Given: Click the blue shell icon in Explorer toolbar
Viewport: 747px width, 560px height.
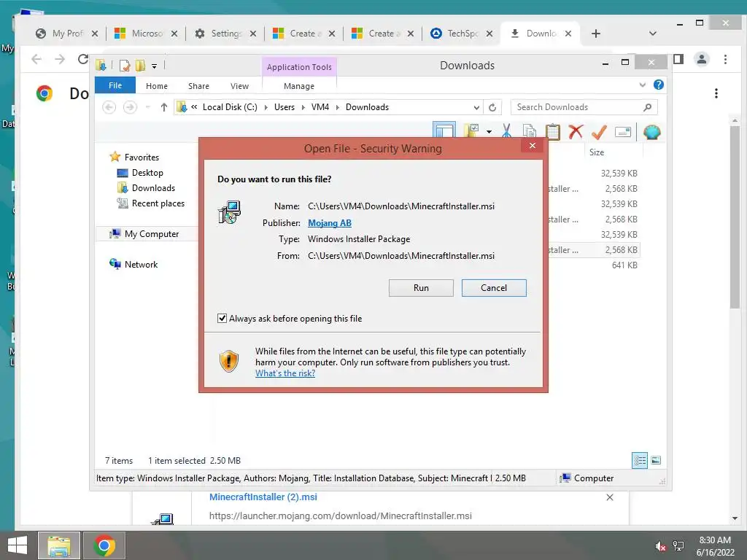Looking at the screenshot, I should click(651, 132).
